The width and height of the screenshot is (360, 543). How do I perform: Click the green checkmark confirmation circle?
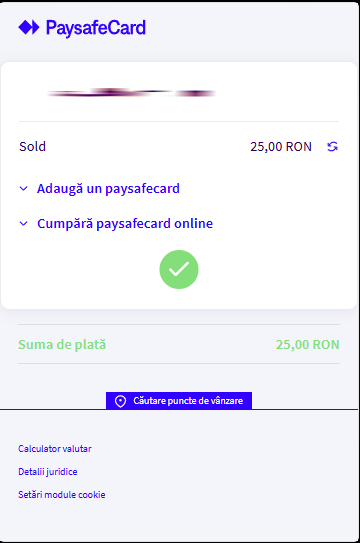(x=179, y=269)
